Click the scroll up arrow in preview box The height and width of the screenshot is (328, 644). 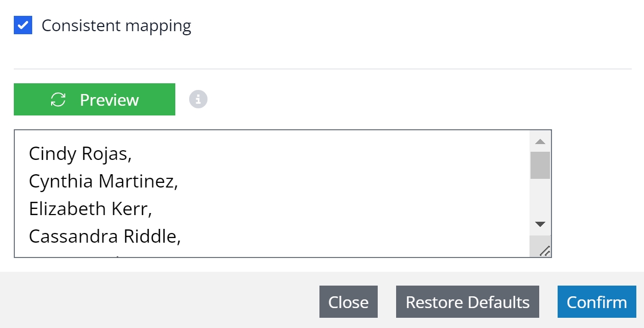pyautogui.click(x=540, y=142)
